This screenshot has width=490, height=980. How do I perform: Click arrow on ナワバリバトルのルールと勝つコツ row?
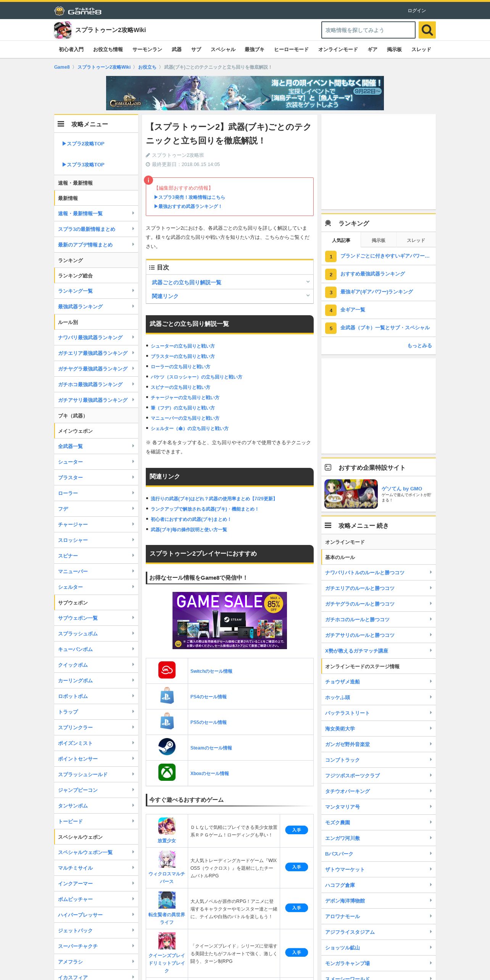[x=431, y=572]
